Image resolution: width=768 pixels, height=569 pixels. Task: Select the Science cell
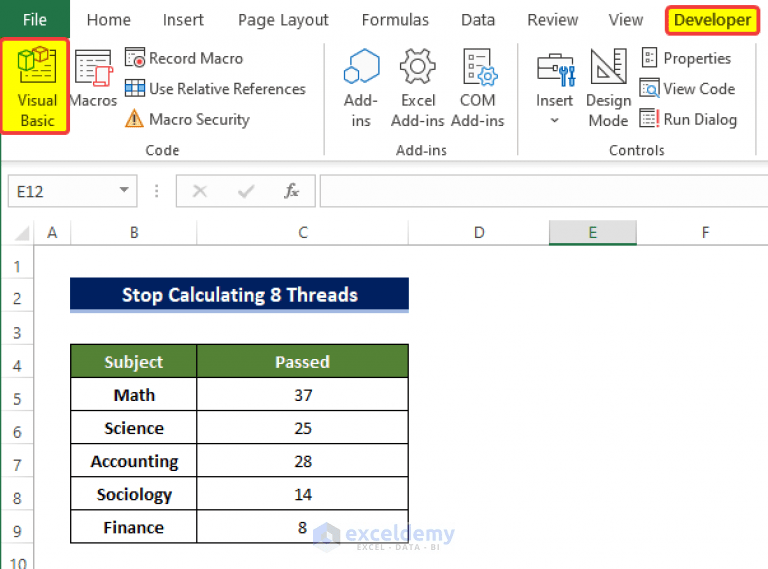134,428
